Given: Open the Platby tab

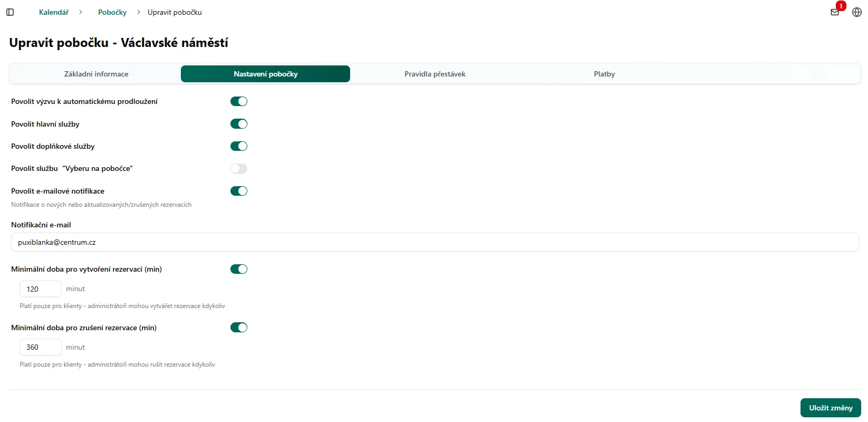Looking at the screenshot, I should (604, 74).
